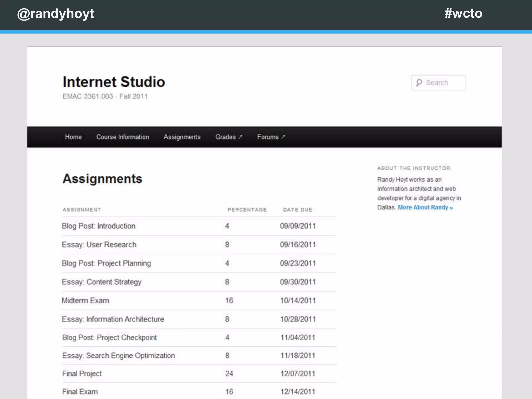Click the search magnifier icon
Image resolution: width=532 pixels, height=399 pixels.
coord(419,83)
